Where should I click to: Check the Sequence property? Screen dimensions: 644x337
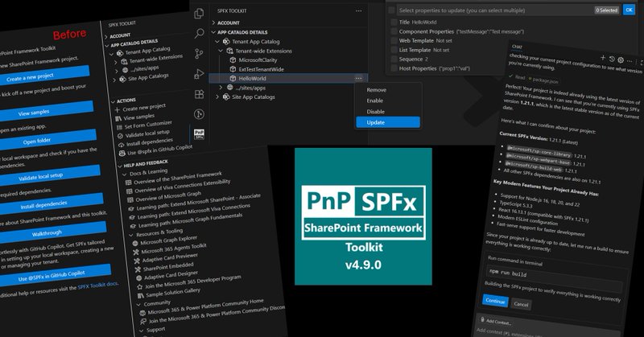click(394, 59)
